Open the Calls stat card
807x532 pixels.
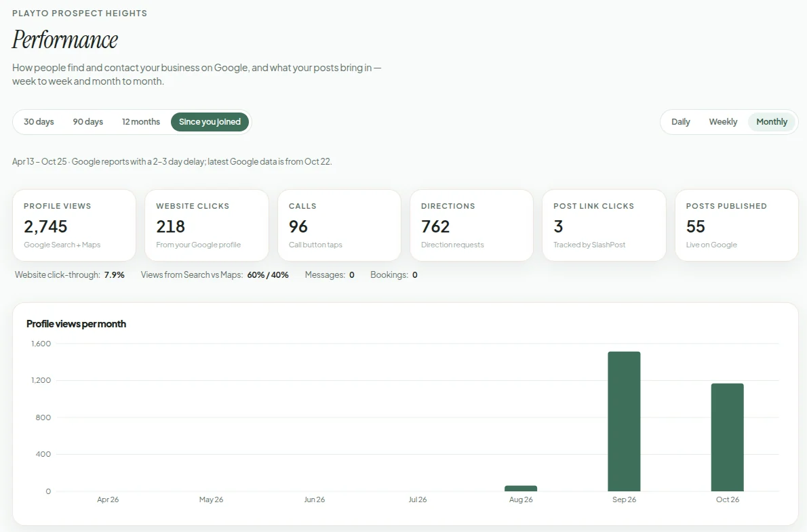point(339,226)
